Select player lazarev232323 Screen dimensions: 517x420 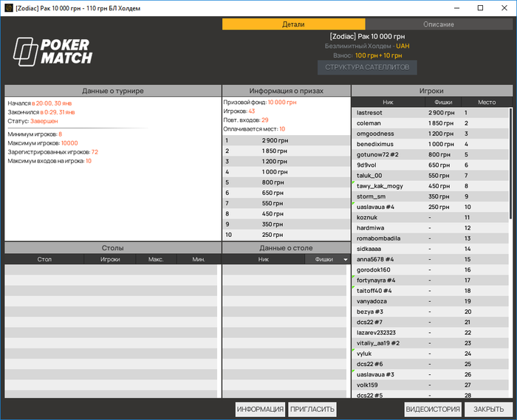point(430,333)
